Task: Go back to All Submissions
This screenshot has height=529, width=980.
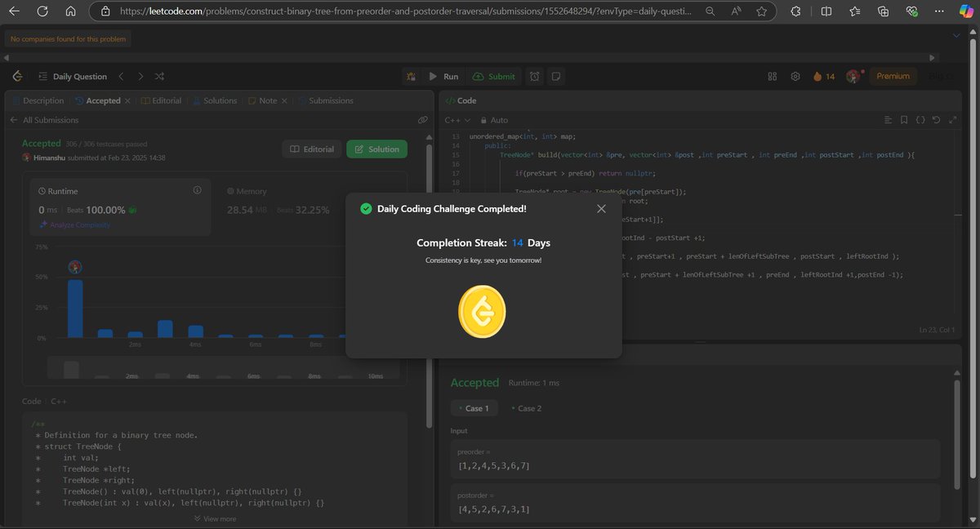Action: point(44,120)
